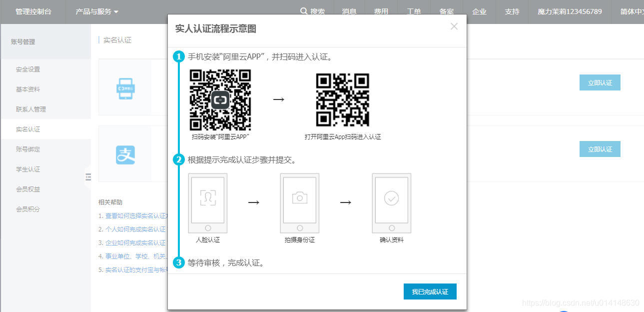Close the 实人认证流程示意图 dialog
The height and width of the screenshot is (312, 644).
pos(454,26)
